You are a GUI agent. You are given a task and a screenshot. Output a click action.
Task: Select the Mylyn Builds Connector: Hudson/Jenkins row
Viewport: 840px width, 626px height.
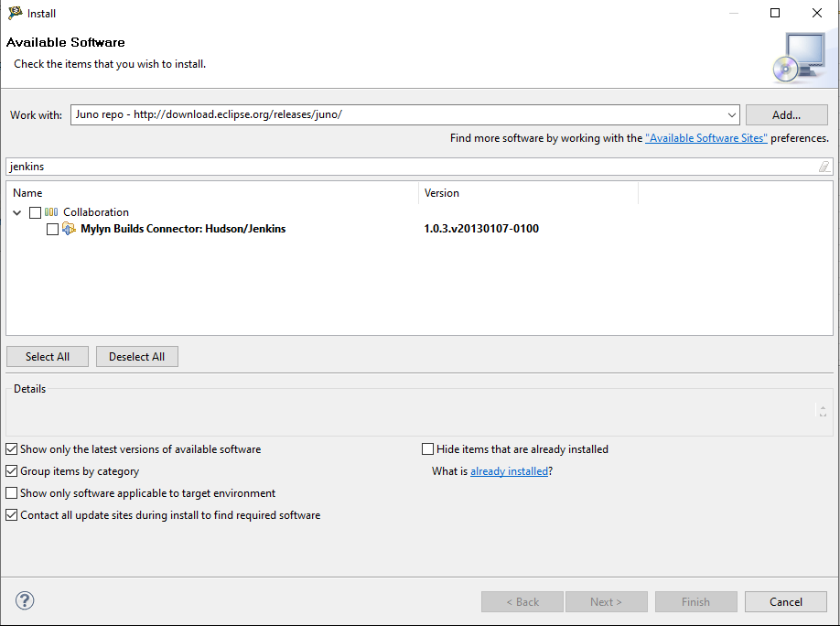click(x=419, y=229)
